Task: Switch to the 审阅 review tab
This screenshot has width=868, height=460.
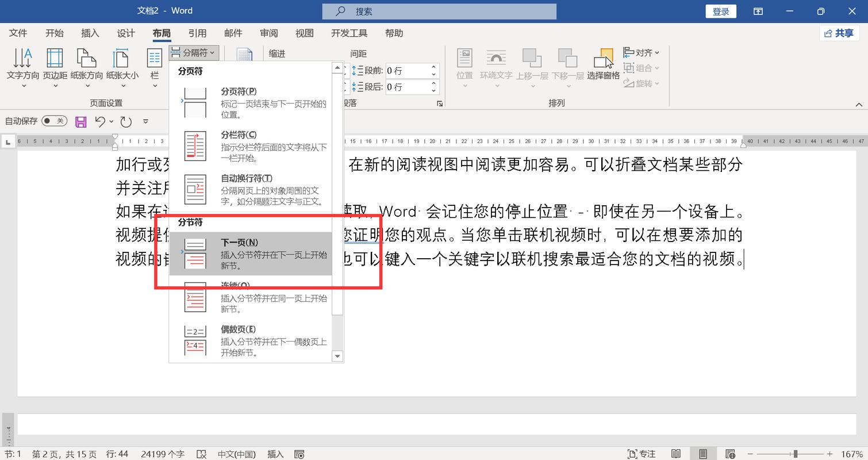Action: 268,33
